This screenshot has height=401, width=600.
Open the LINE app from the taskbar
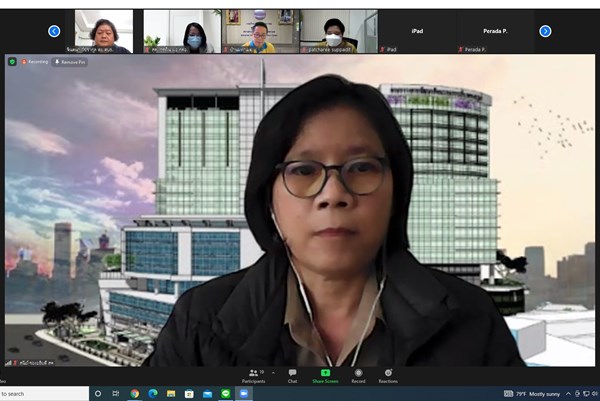(x=226, y=393)
